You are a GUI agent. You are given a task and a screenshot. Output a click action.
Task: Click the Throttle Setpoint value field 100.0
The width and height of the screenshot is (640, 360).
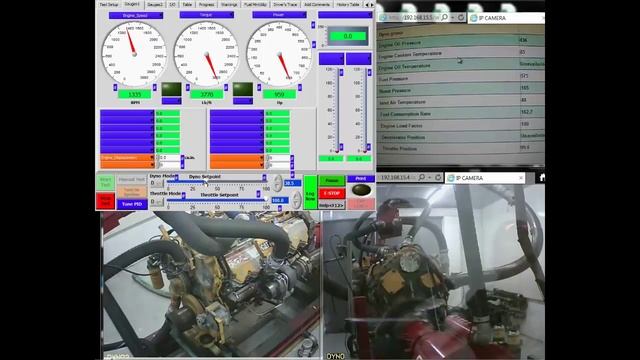pyautogui.click(x=280, y=200)
